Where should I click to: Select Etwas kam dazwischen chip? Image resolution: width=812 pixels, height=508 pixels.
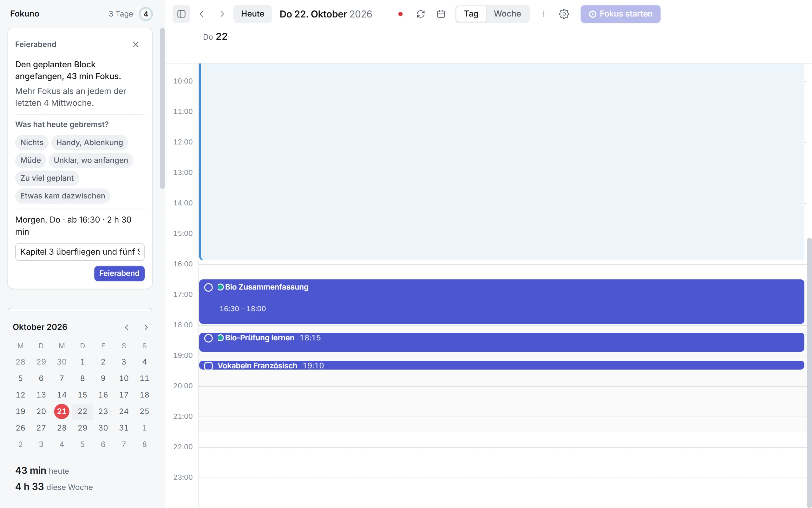click(x=63, y=196)
